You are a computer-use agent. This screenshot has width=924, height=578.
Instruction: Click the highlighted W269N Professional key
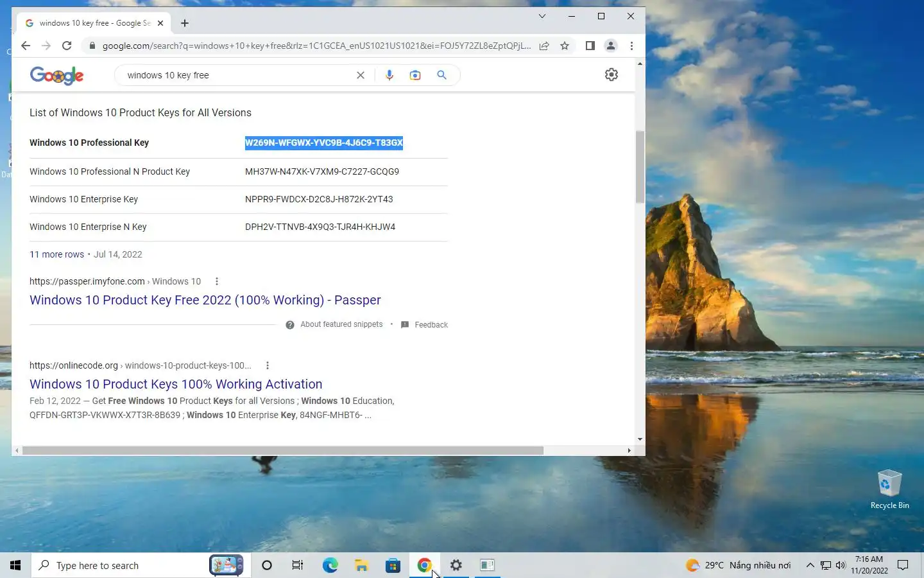point(324,143)
